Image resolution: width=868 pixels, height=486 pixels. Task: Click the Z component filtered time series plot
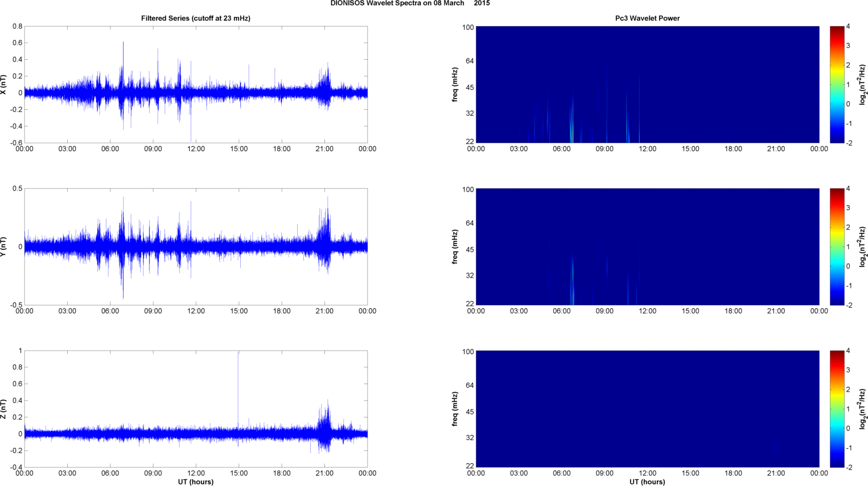coord(196,409)
